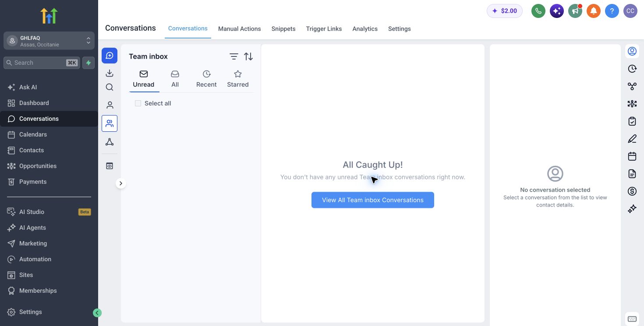Switch to the Starred tab

[x=238, y=79]
